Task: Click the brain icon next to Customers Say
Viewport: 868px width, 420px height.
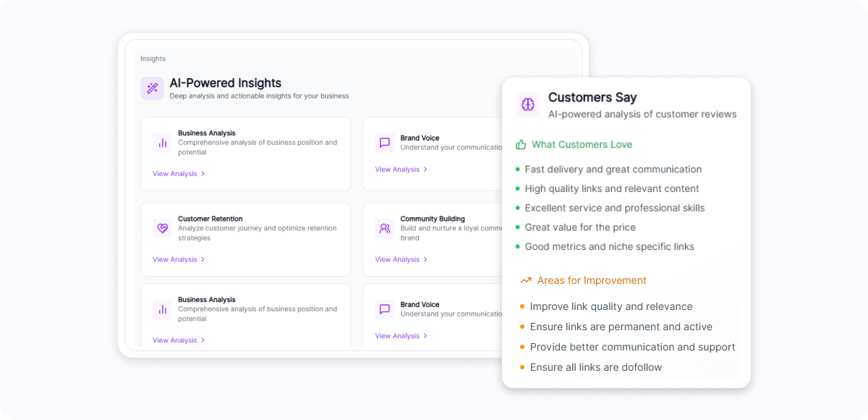Action: [528, 104]
